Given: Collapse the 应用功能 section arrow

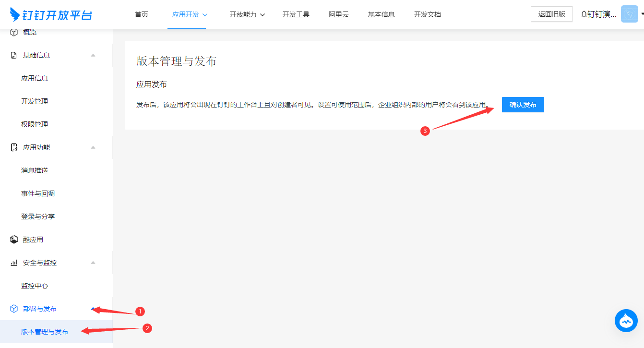Looking at the screenshot, I should coord(93,147).
